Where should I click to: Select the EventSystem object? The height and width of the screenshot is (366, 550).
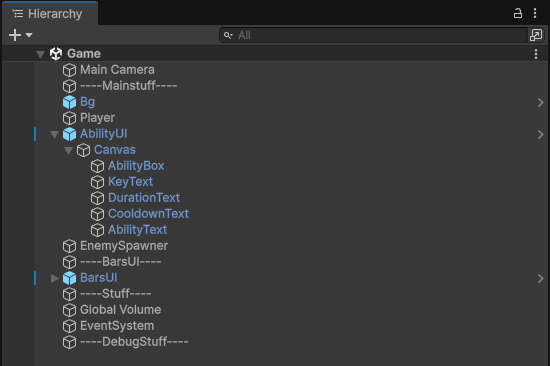[117, 326]
